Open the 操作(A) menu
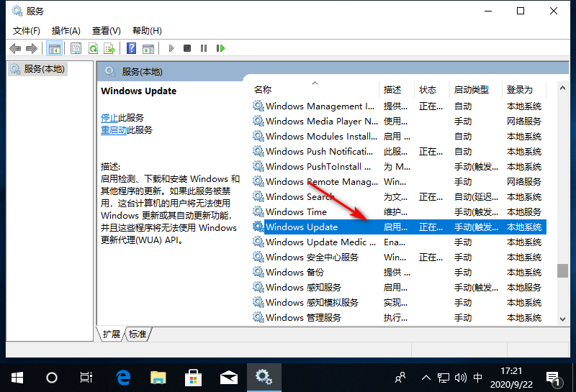Image resolution: width=576 pixels, height=392 pixels. (x=66, y=31)
